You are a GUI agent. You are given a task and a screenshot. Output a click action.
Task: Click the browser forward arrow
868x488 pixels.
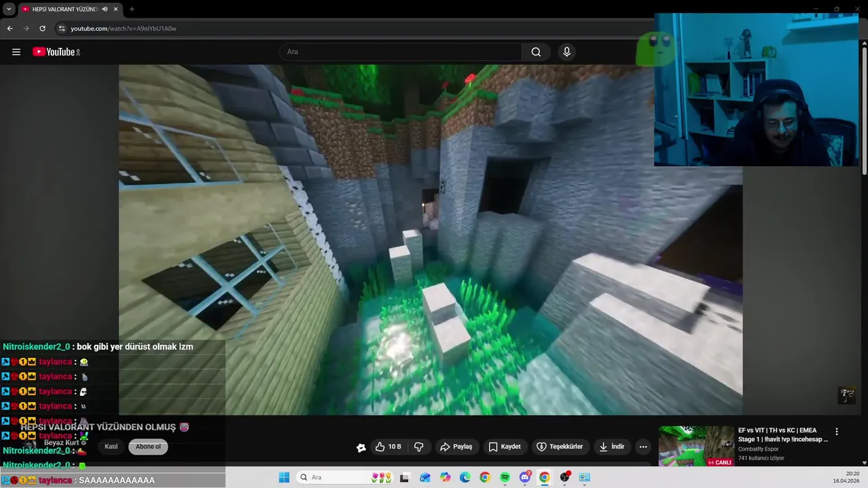(x=26, y=28)
